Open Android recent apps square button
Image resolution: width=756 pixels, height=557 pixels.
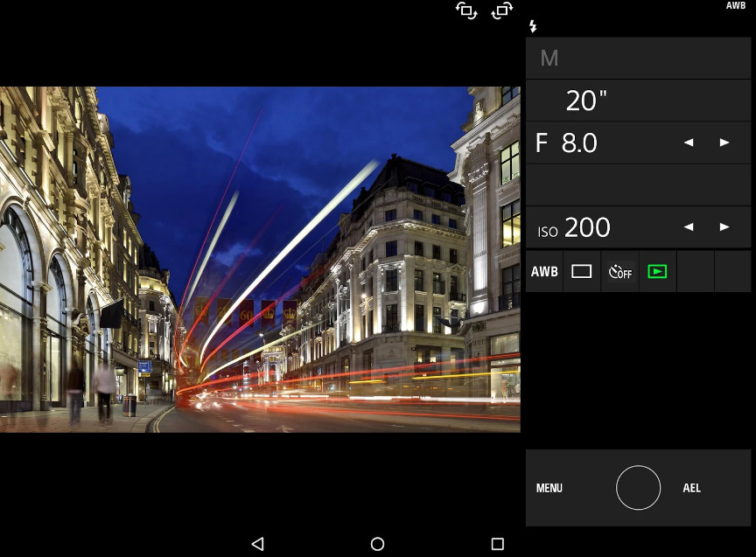[497, 544]
